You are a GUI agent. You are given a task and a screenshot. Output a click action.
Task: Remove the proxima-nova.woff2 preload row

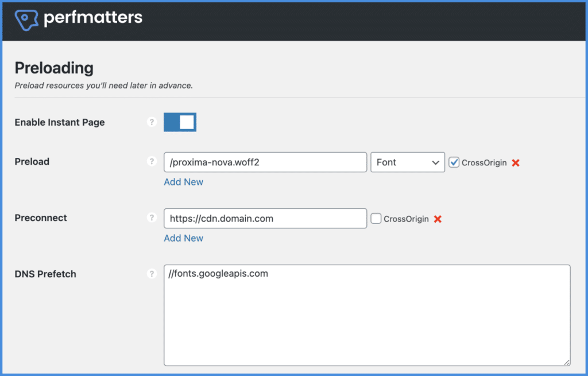[516, 162]
